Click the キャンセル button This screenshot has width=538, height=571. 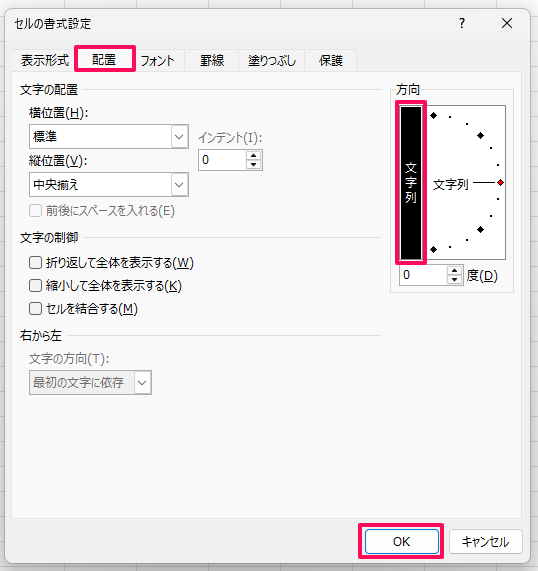click(486, 542)
